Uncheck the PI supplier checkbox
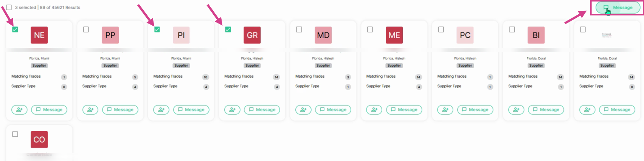 [x=157, y=29]
